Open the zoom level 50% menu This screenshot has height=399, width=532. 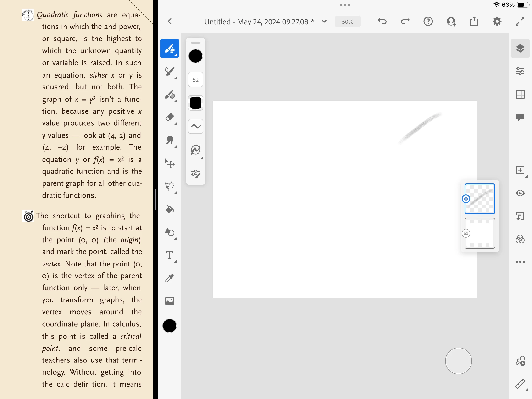tap(347, 22)
